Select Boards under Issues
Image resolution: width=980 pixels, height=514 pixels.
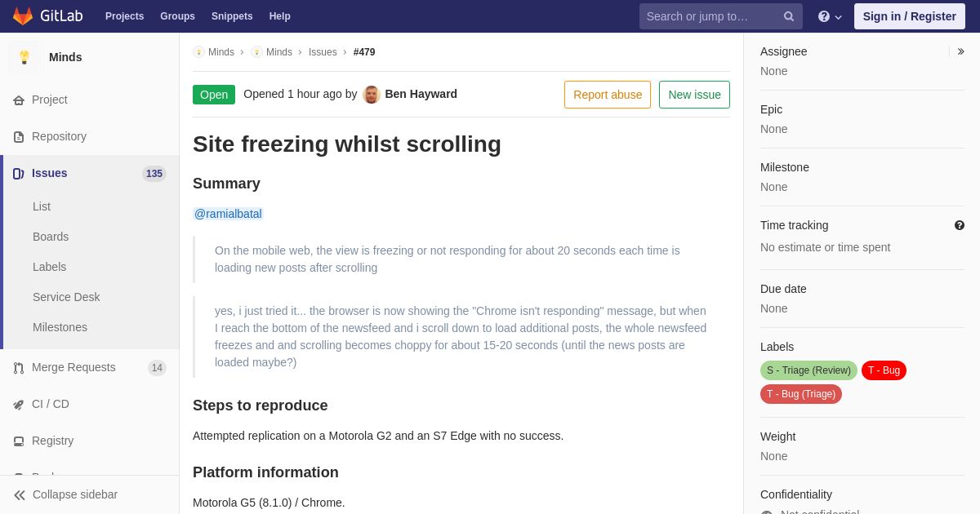pyautogui.click(x=51, y=237)
